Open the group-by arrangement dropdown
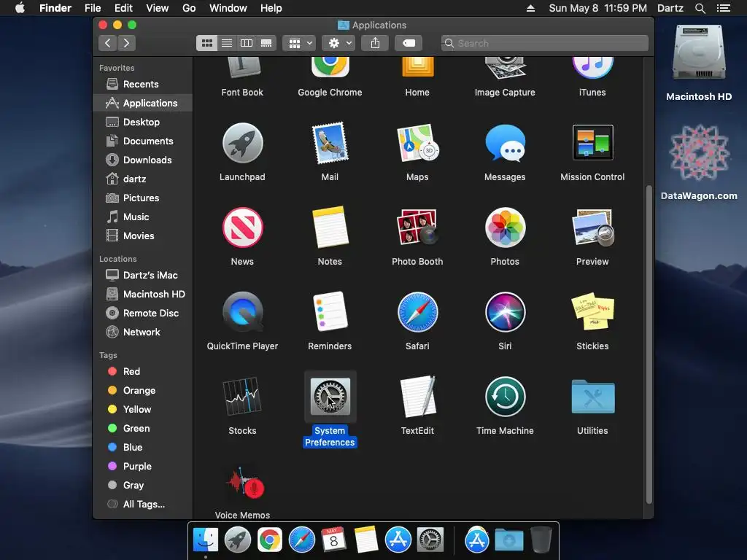This screenshot has width=747, height=560. click(299, 43)
